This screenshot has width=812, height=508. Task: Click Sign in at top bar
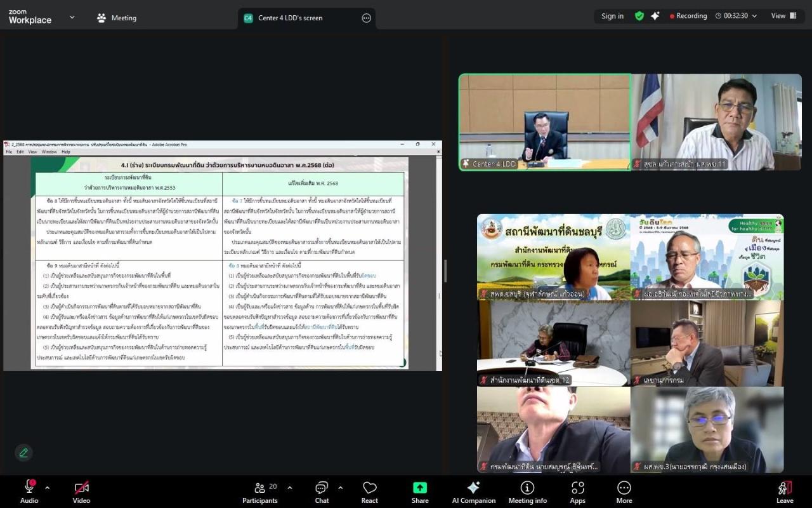coord(612,16)
